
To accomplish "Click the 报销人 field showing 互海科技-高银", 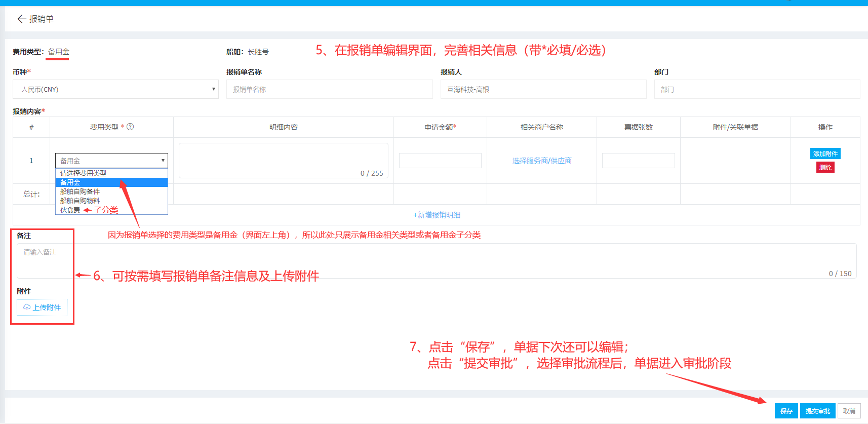I will pos(543,89).
